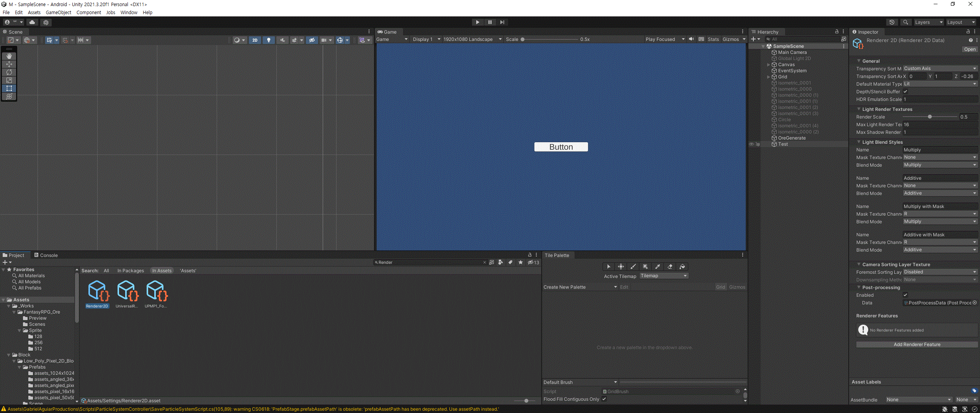Select the Rect tool in Scene toolbar

[x=9, y=88]
